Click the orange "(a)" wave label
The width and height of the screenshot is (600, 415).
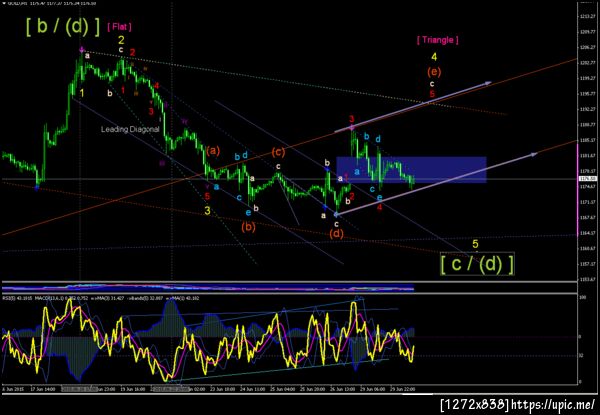[x=213, y=150]
